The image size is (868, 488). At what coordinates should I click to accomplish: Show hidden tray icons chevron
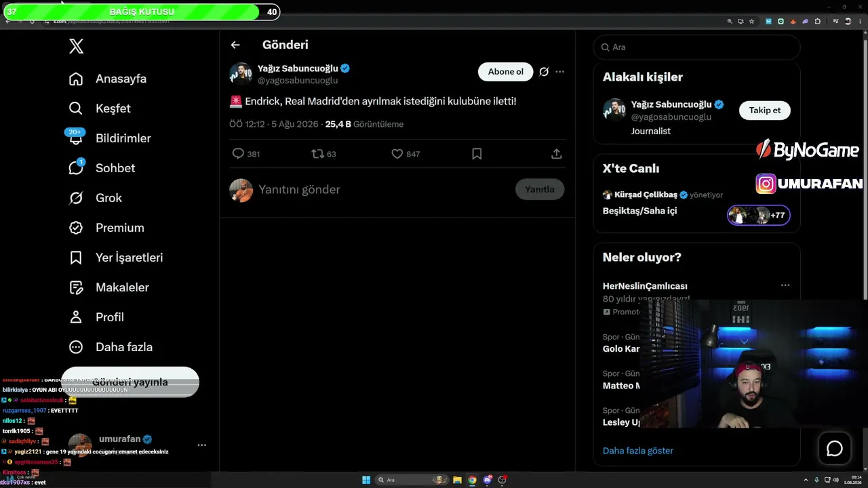pyautogui.click(x=806, y=480)
